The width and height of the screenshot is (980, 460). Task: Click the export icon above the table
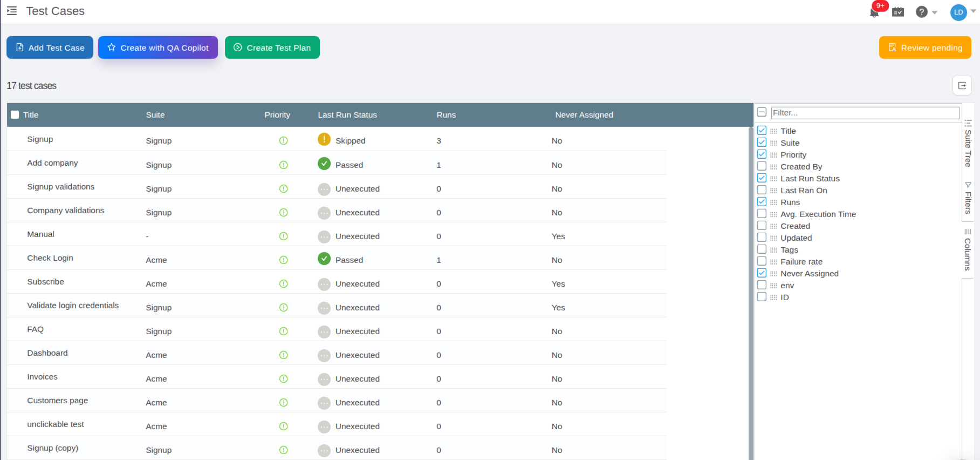tap(962, 85)
